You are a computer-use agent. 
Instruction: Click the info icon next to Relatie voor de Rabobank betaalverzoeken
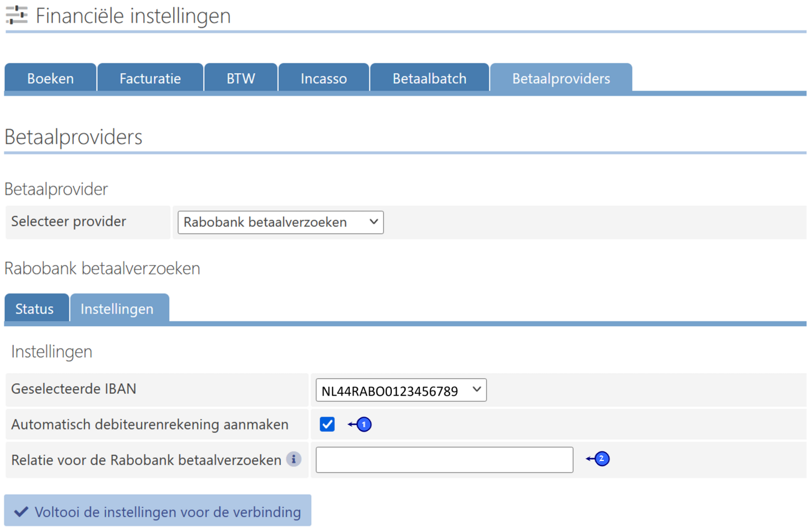[x=294, y=459]
